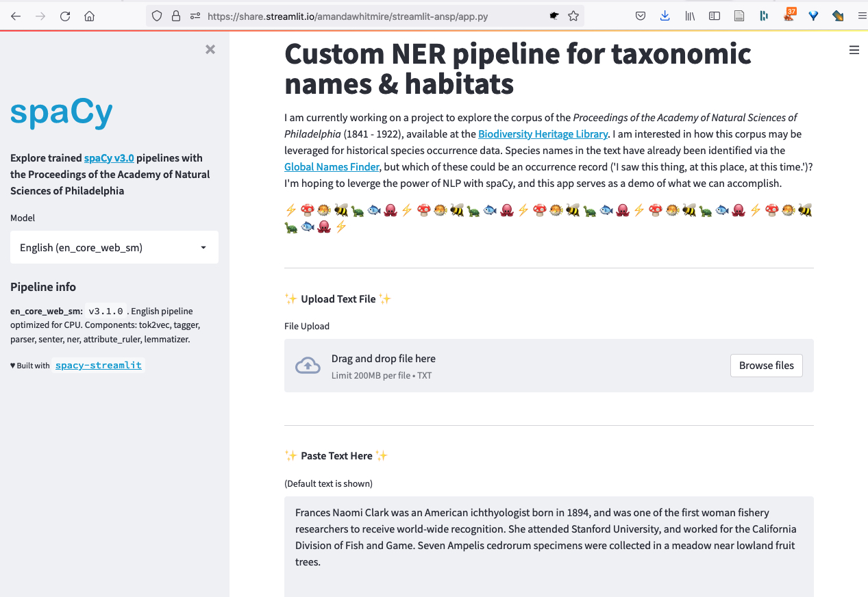The image size is (868, 597).
Task: Click the page document toolbar icon
Action: point(739,16)
